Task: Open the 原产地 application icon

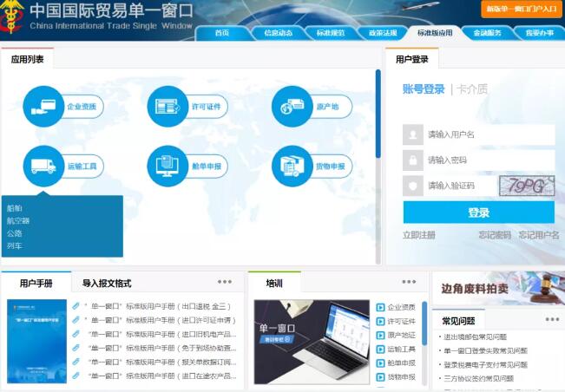Action: coord(292,107)
